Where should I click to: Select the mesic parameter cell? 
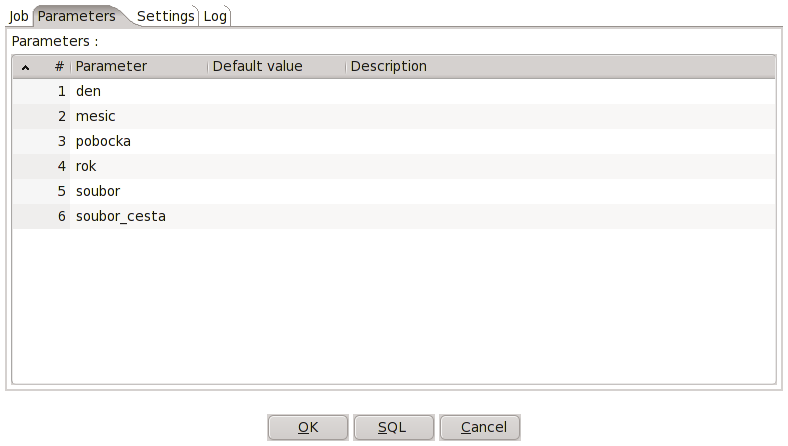tap(139, 116)
